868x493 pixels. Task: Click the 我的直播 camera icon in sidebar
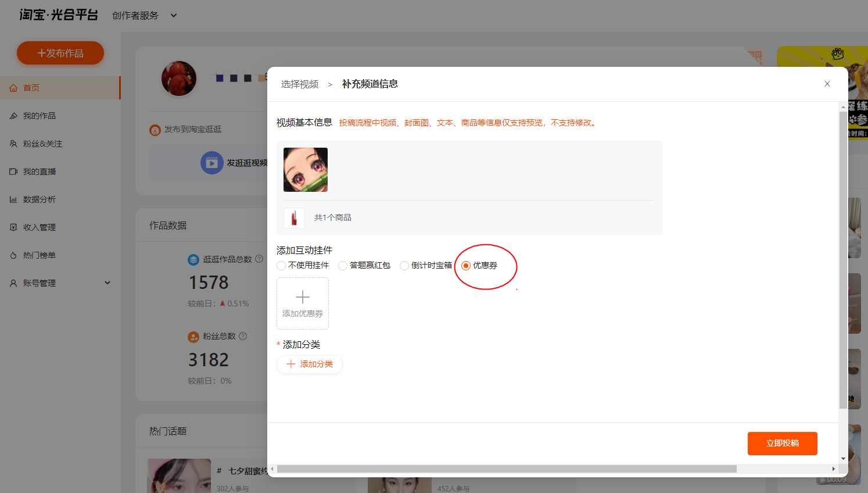(13, 172)
